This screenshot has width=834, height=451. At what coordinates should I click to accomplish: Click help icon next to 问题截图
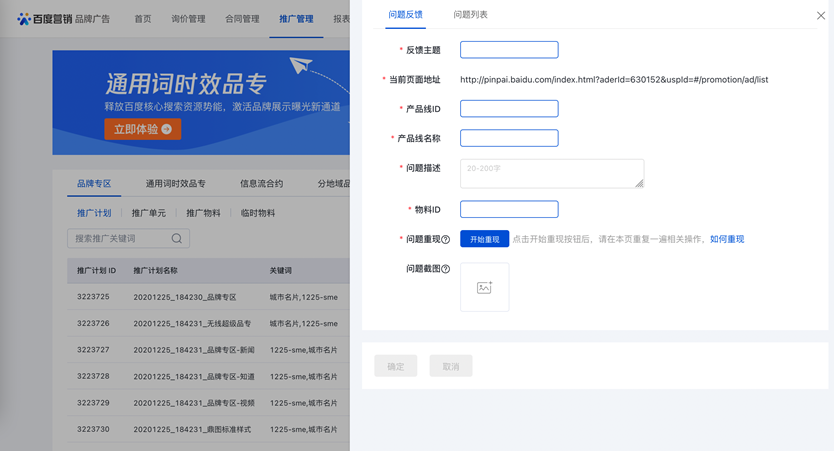(x=446, y=269)
